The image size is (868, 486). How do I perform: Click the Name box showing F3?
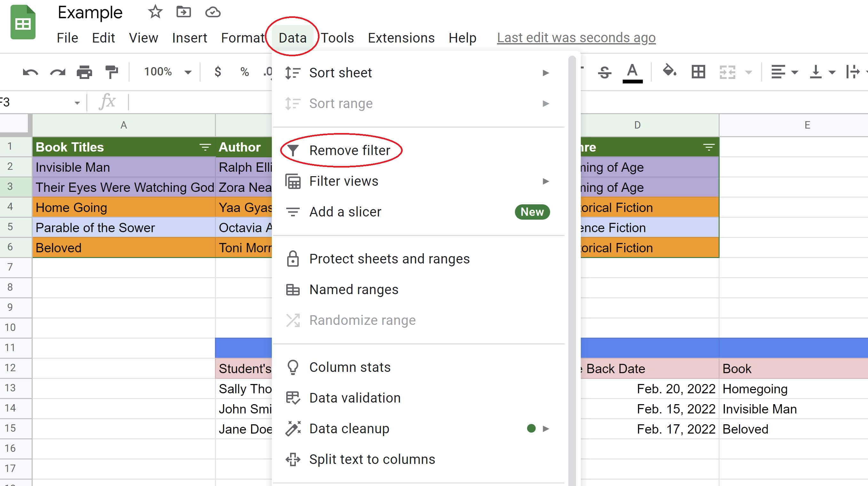pos(37,102)
